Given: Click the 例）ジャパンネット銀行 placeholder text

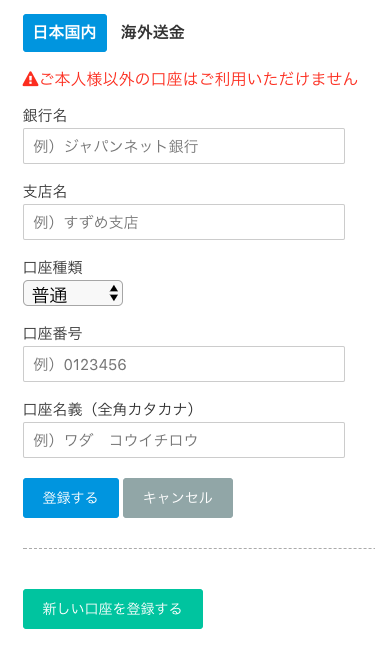Looking at the screenshot, I should pos(116,146).
